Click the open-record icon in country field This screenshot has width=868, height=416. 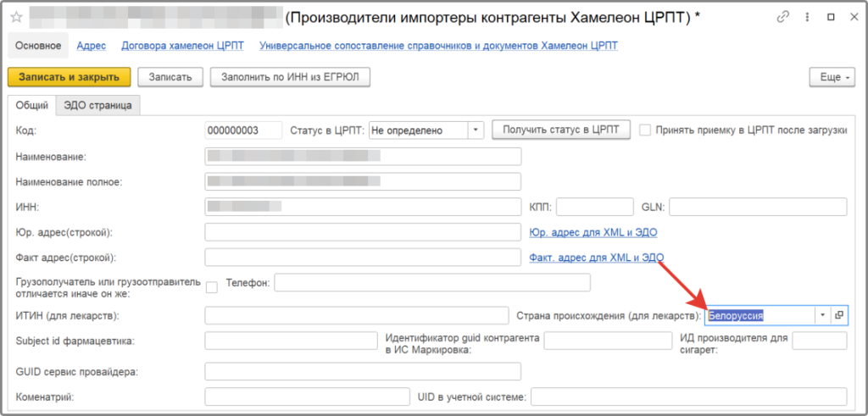click(x=839, y=315)
